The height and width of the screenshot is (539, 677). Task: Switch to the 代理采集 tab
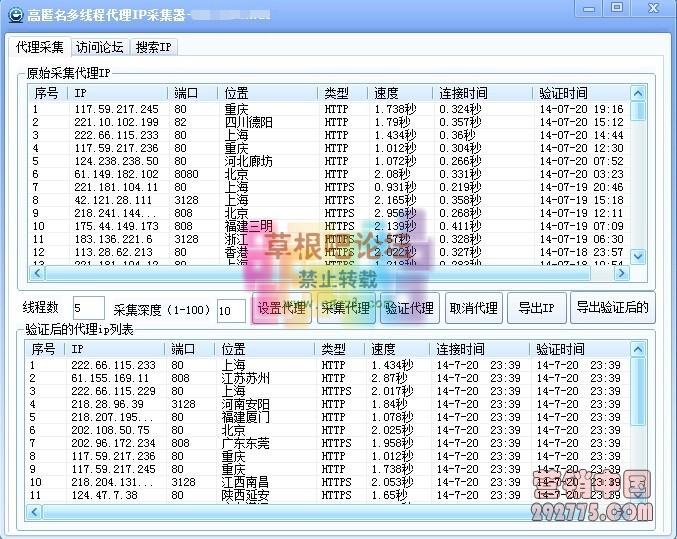(x=39, y=47)
